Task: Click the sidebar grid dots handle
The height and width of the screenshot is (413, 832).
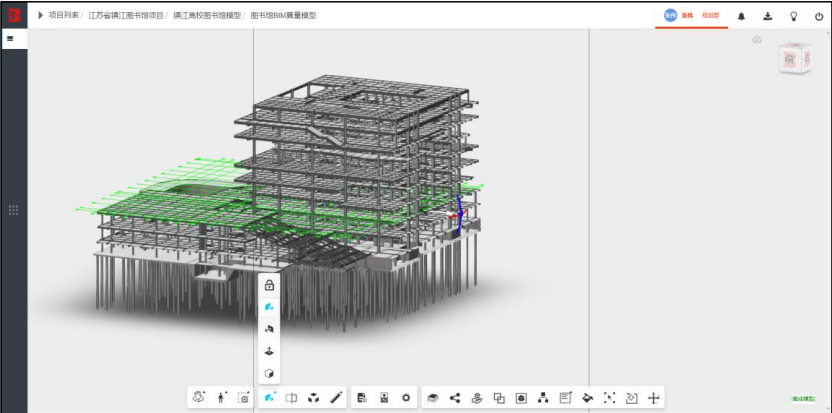Action: pos(14,210)
